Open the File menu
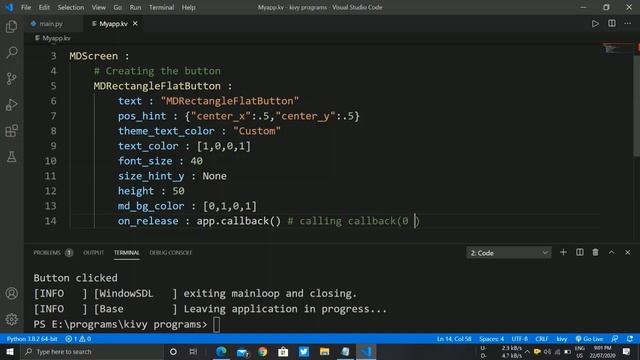Image resolution: width=640 pixels, height=360 pixels. [x=26, y=7]
